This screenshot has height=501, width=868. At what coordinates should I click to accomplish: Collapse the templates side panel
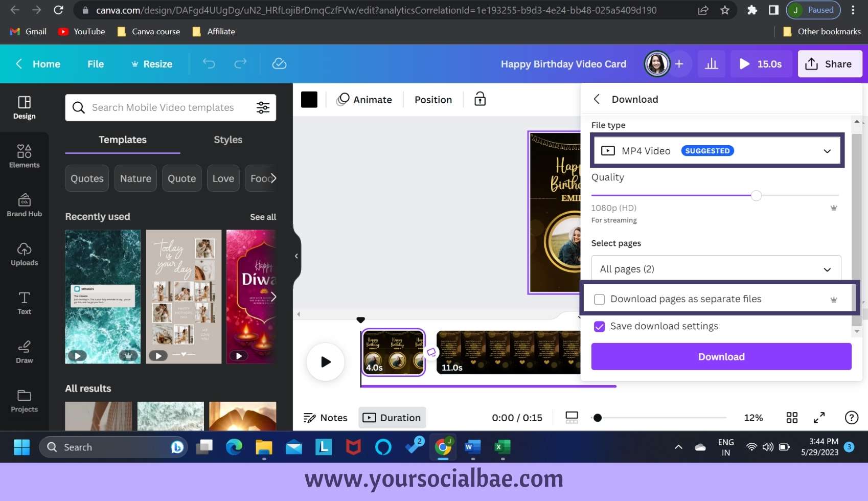pyautogui.click(x=296, y=256)
